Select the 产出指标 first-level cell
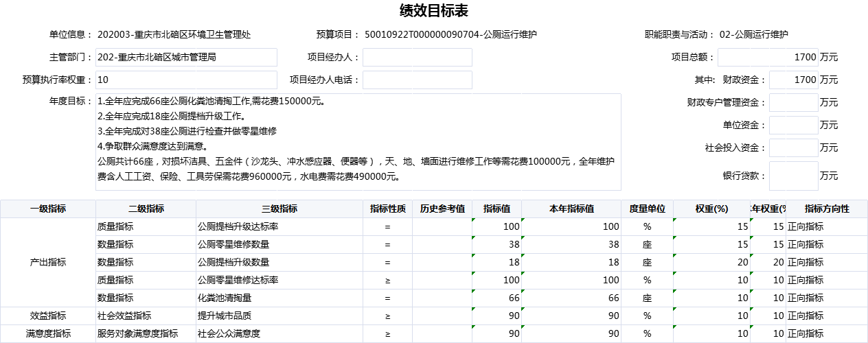Image resolution: width=868 pixels, height=343 pixels. (x=48, y=263)
